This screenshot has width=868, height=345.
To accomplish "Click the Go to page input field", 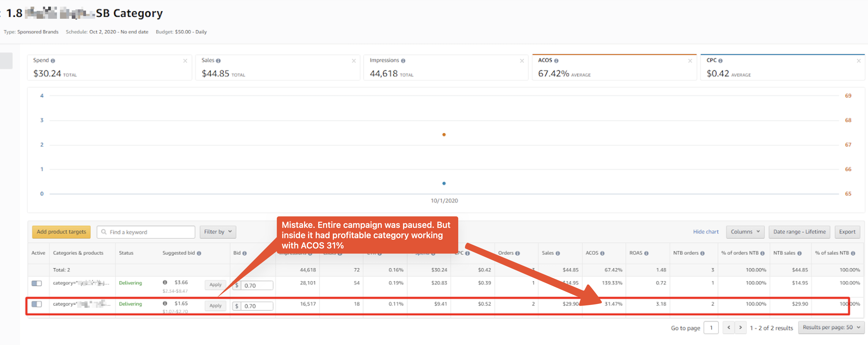I will 711,327.
